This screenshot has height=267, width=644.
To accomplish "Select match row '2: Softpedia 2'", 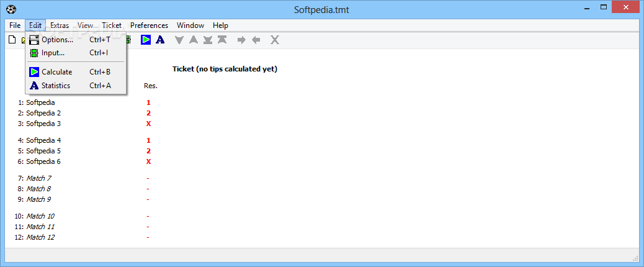I will (x=40, y=113).
